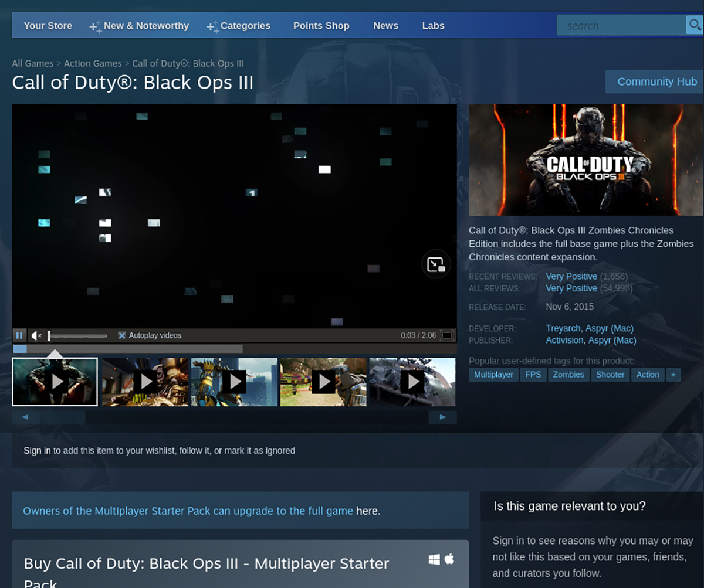Open the Community Hub

[x=655, y=81]
